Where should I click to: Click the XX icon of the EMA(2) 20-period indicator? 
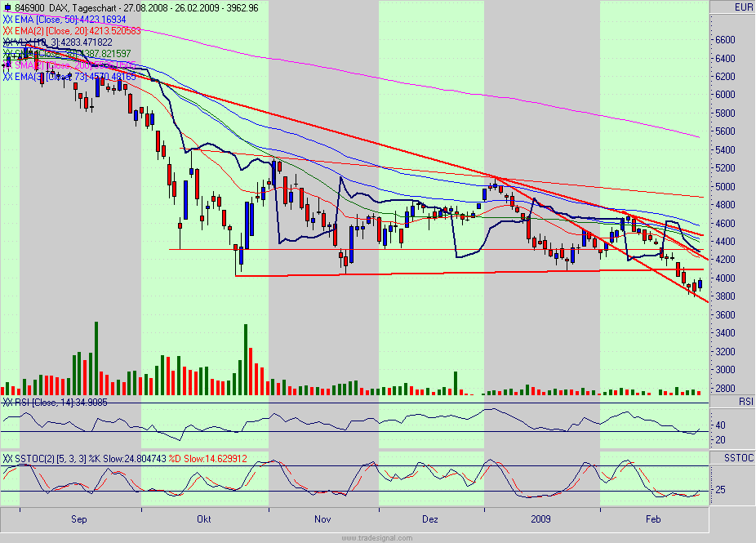coord(7,30)
